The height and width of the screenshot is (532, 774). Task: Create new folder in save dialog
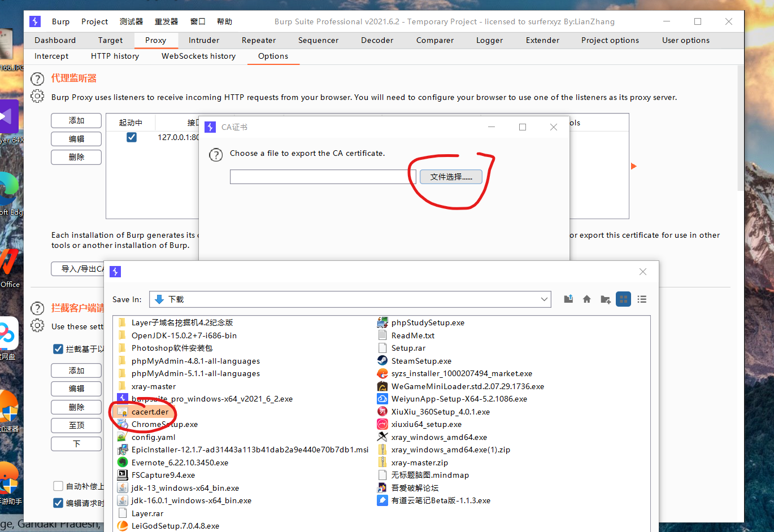(x=606, y=299)
